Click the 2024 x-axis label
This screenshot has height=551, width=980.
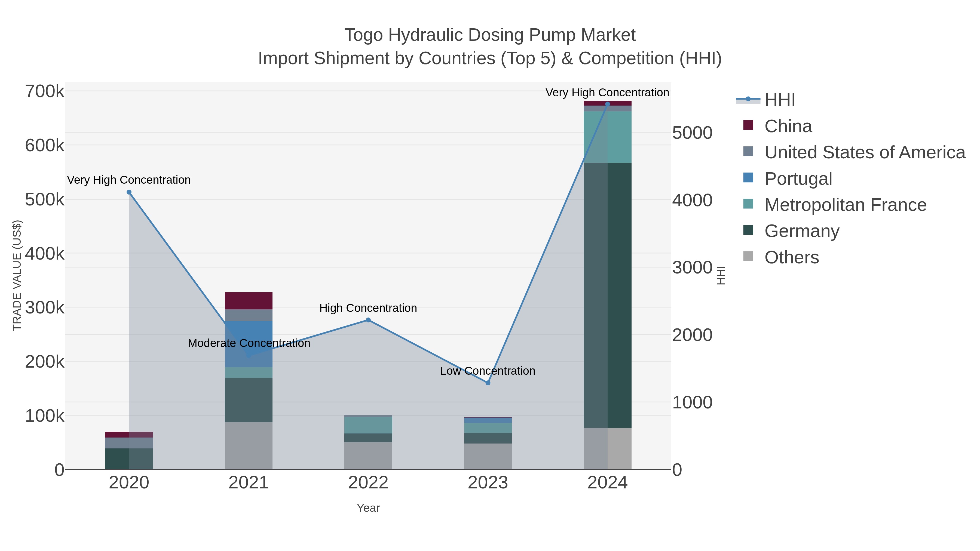[608, 483]
